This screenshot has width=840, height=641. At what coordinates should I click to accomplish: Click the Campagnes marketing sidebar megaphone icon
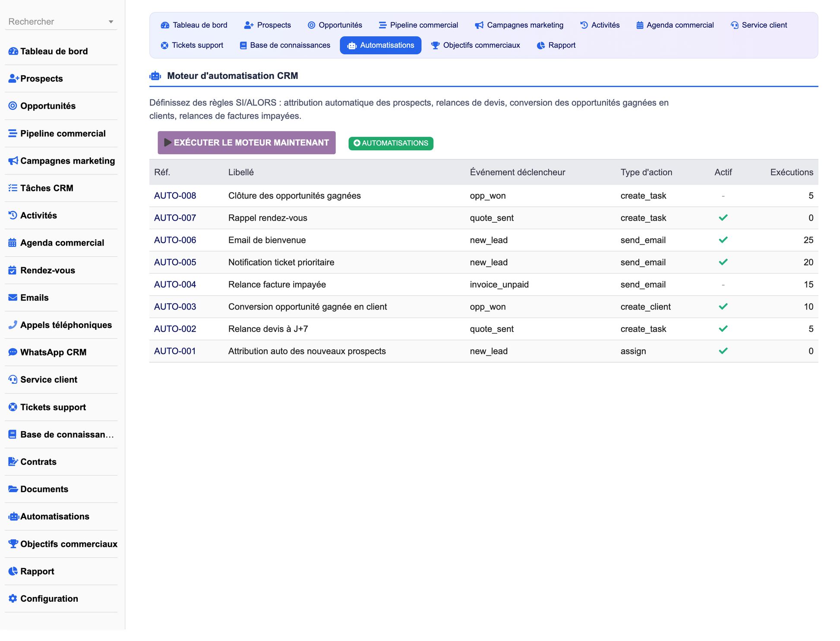tap(13, 161)
